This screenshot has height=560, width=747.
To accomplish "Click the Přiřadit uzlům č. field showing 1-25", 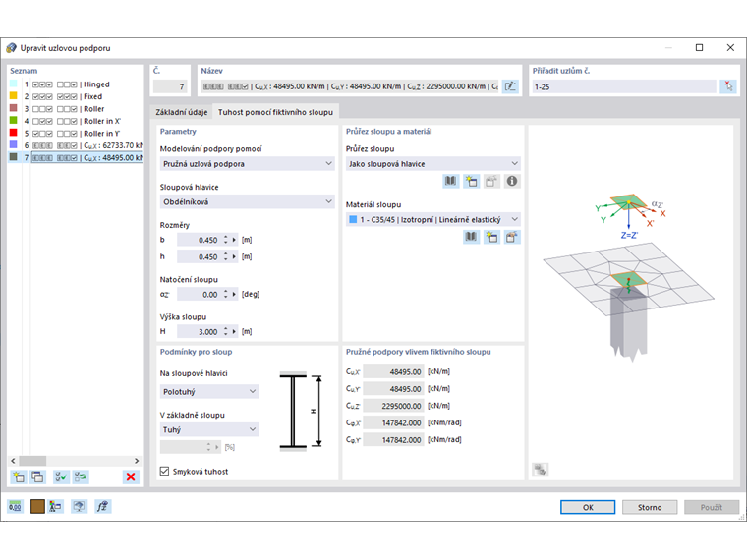I will 624,86.
